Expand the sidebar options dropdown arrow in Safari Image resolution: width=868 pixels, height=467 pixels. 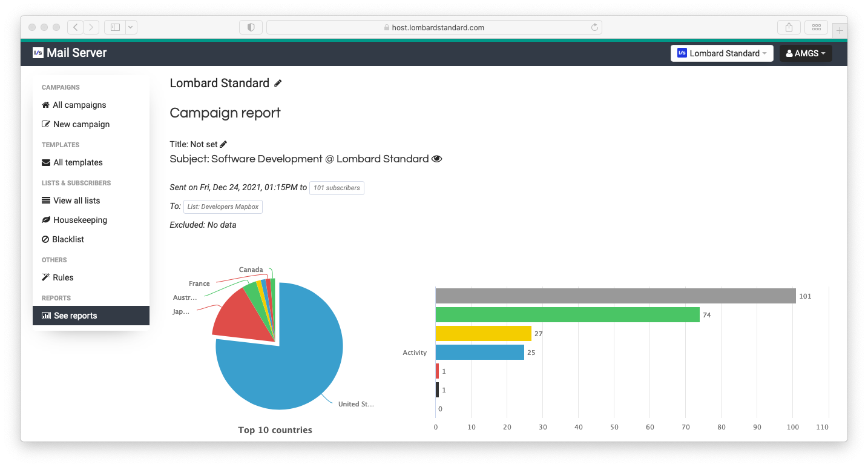click(131, 27)
